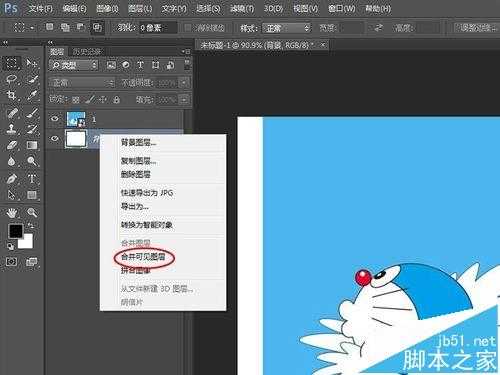
Task: Open 文件(F) menu
Action: pyautogui.click(x=40, y=9)
